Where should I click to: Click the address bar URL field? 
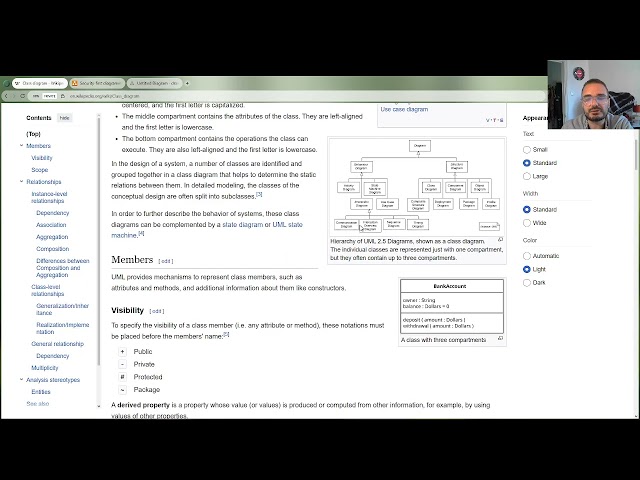[x=286, y=96]
